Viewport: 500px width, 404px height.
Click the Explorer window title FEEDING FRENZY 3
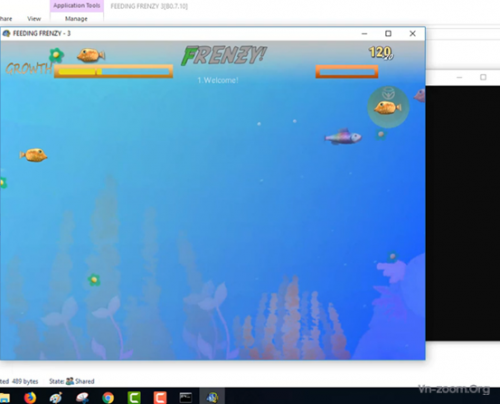pos(149,6)
